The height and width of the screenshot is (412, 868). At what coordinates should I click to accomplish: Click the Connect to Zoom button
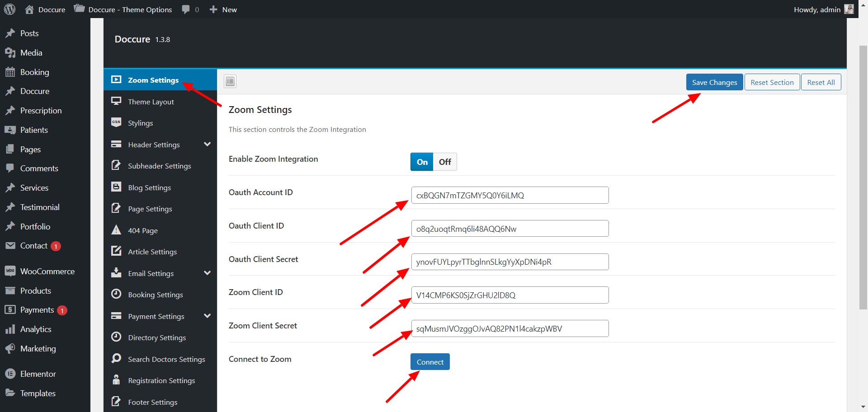click(x=430, y=362)
